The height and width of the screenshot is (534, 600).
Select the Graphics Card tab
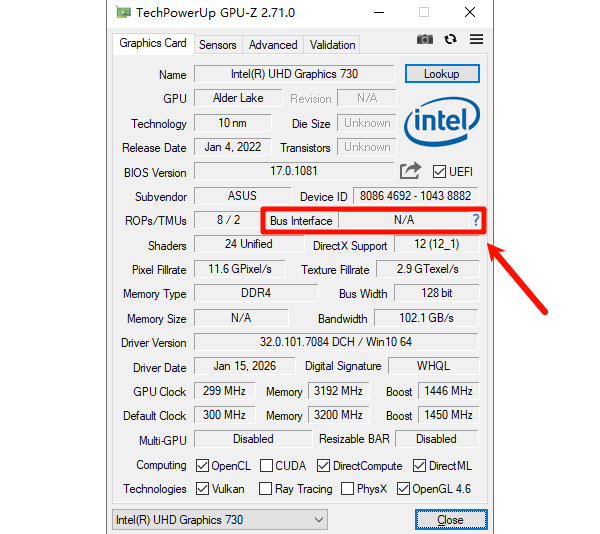(153, 43)
